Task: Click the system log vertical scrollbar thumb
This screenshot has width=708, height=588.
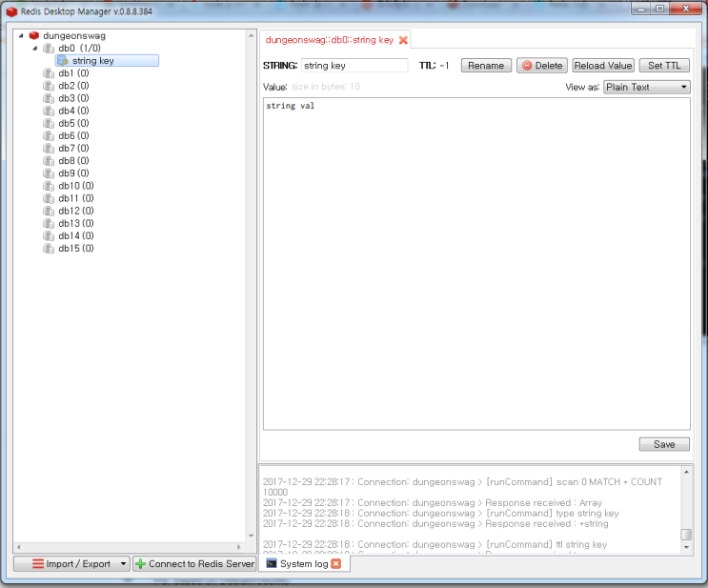Action: pyautogui.click(x=686, y=535)
